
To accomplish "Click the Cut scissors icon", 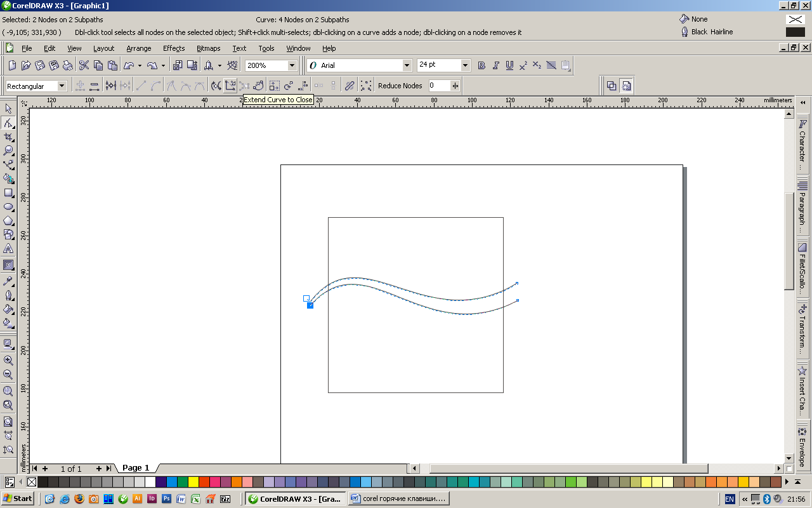I will [84, 65].
